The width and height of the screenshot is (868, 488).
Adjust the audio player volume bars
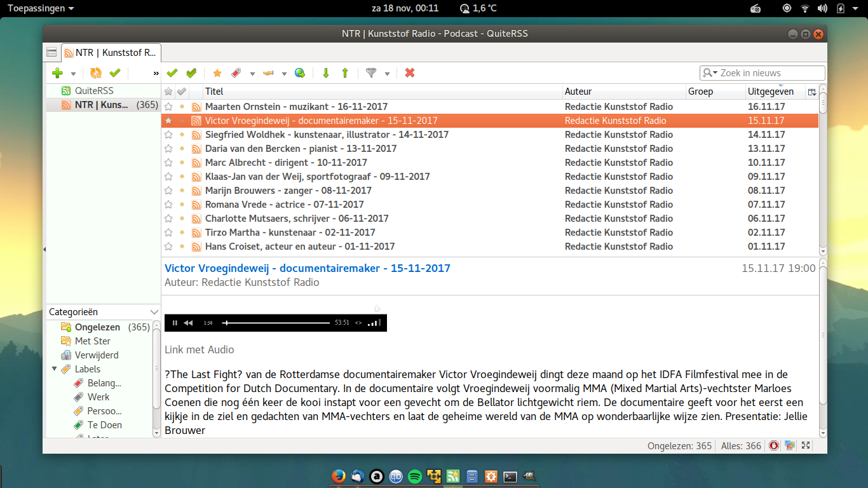(x=374, y=323)
